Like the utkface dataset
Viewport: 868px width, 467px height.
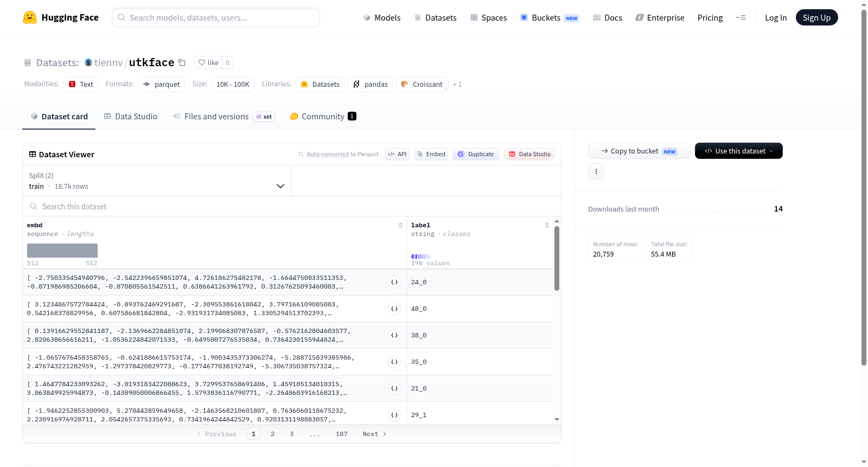[x=208, y=62]
